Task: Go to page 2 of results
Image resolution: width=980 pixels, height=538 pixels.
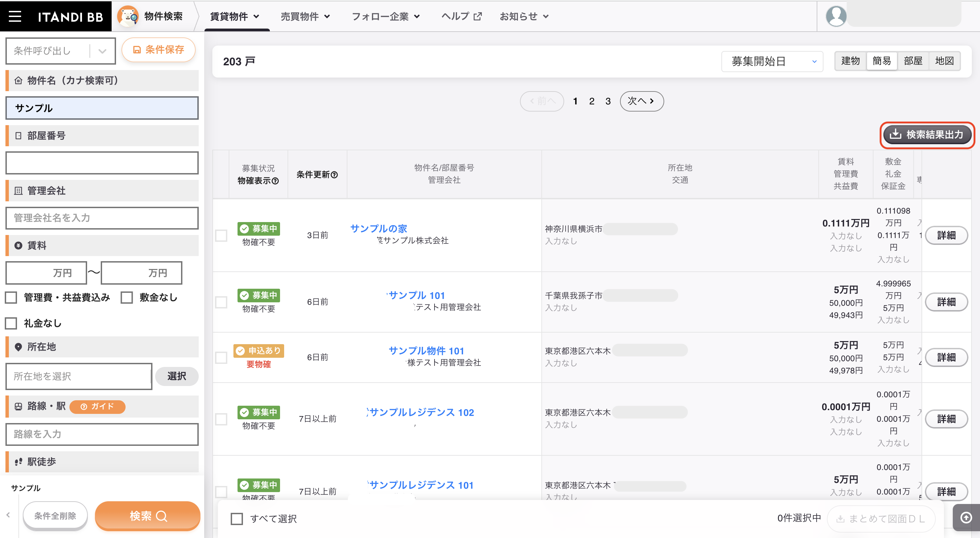Action: (592, 101)
